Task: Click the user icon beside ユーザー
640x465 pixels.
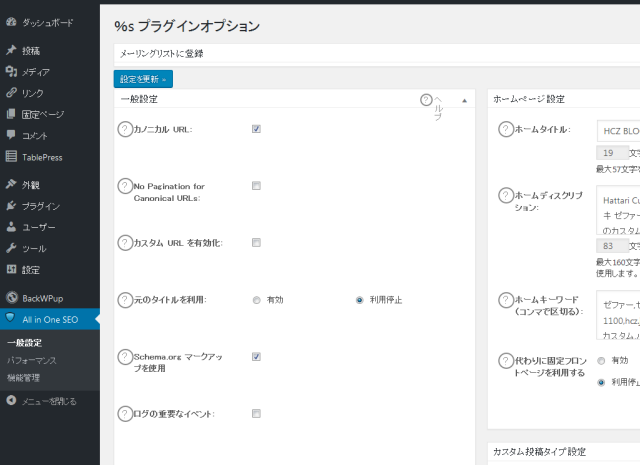Action: click(x=11, y=227)
